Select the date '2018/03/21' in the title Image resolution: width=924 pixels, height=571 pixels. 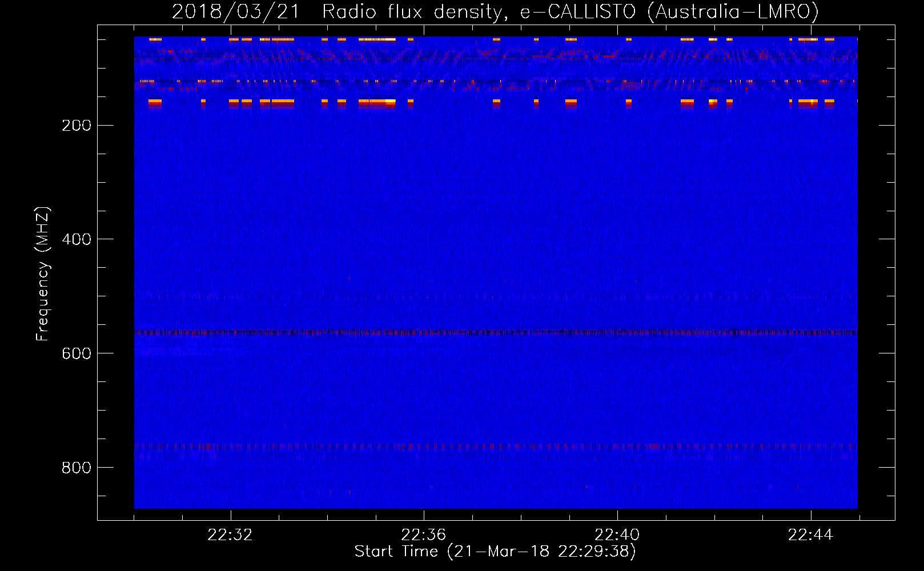(x=236, y=11)
